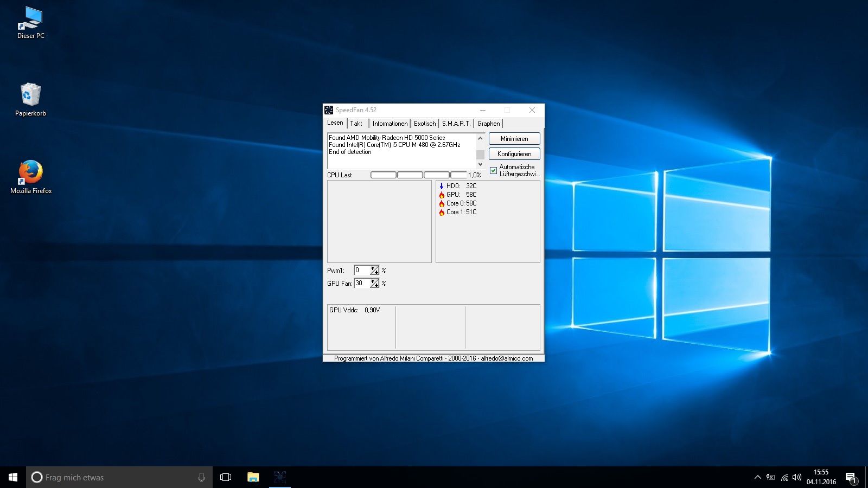868x488 pixels.
Task: Click the Core 0 flame icon
Action: [442, 203]
